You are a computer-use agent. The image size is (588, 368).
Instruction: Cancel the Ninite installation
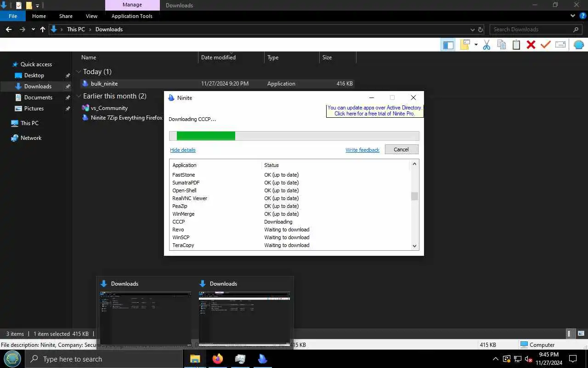(401, 149)
